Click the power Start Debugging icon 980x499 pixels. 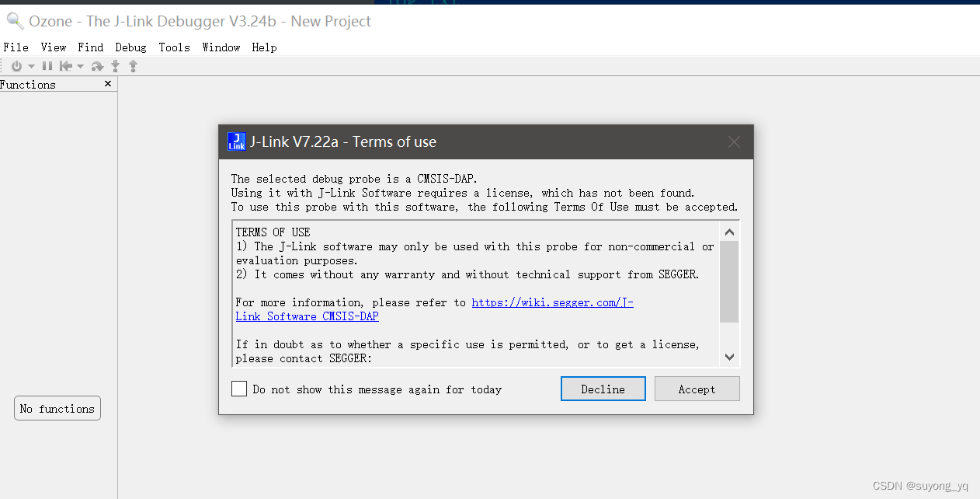point(16,67)
